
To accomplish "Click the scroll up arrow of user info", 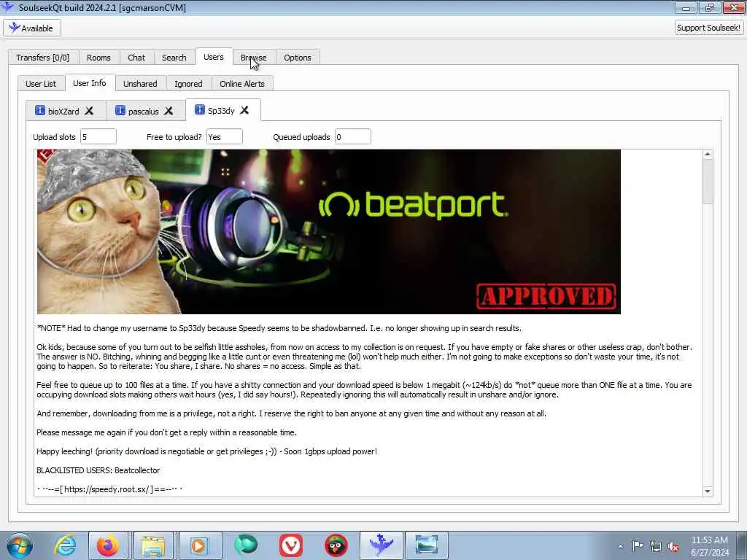I will coord(708,154).
